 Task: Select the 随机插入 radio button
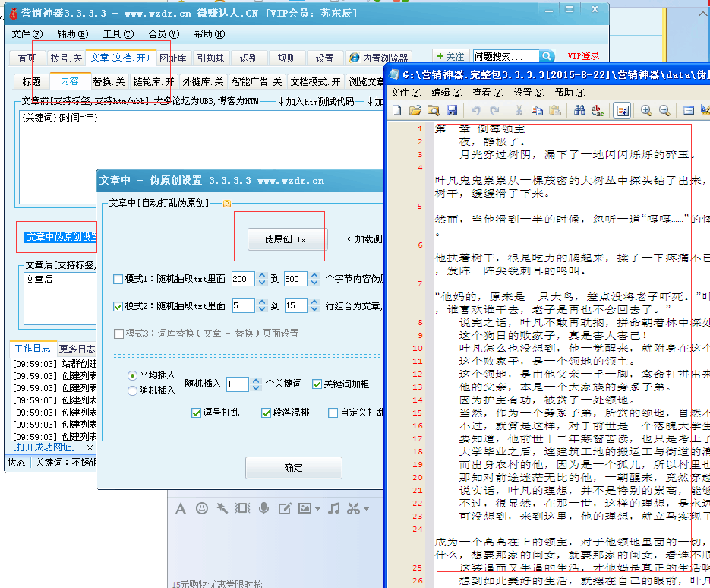(133, 391)
